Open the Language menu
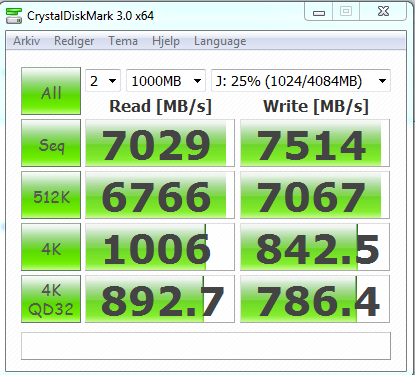This screenshot has height=375, width=415. pyautogui.click(x=220, y=41)
